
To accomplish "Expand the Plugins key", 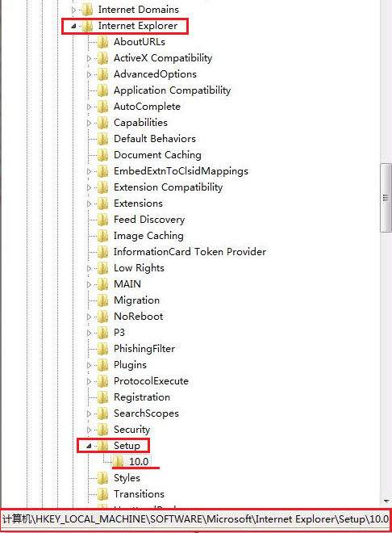I will click(89, 365).
